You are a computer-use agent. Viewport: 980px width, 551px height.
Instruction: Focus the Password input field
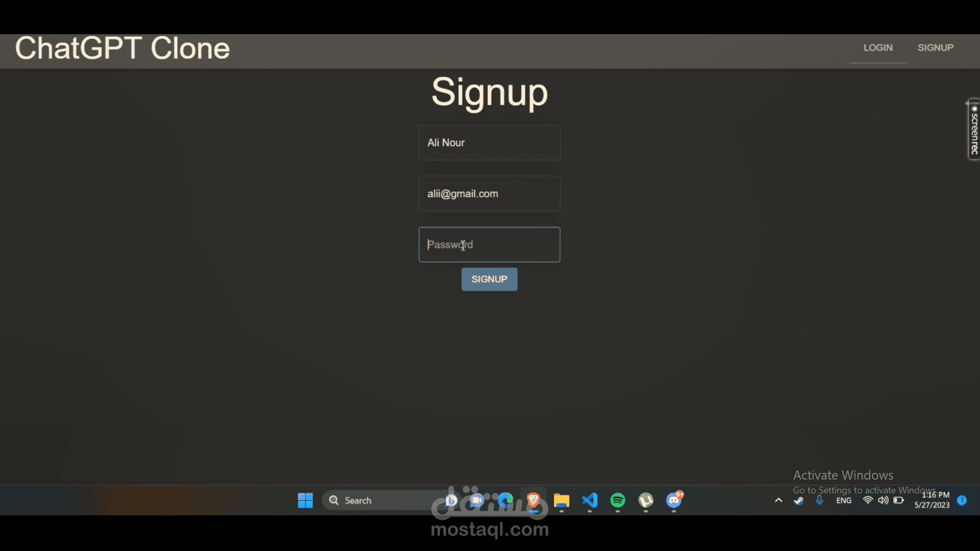pos(489,245)
